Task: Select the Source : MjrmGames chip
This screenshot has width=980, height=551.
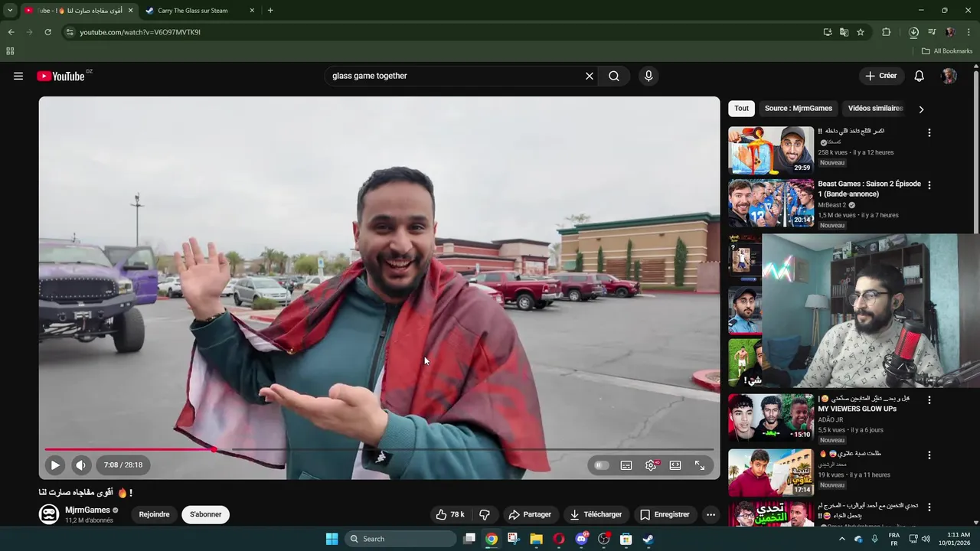Action: click(x=799, y=108)
